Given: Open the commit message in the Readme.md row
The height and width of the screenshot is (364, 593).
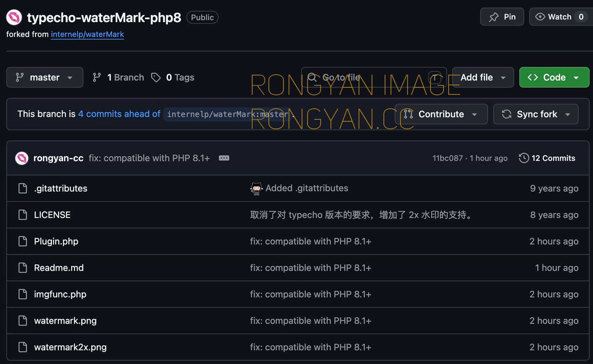Looking at the screenshot, I should (x=311, y=268).
